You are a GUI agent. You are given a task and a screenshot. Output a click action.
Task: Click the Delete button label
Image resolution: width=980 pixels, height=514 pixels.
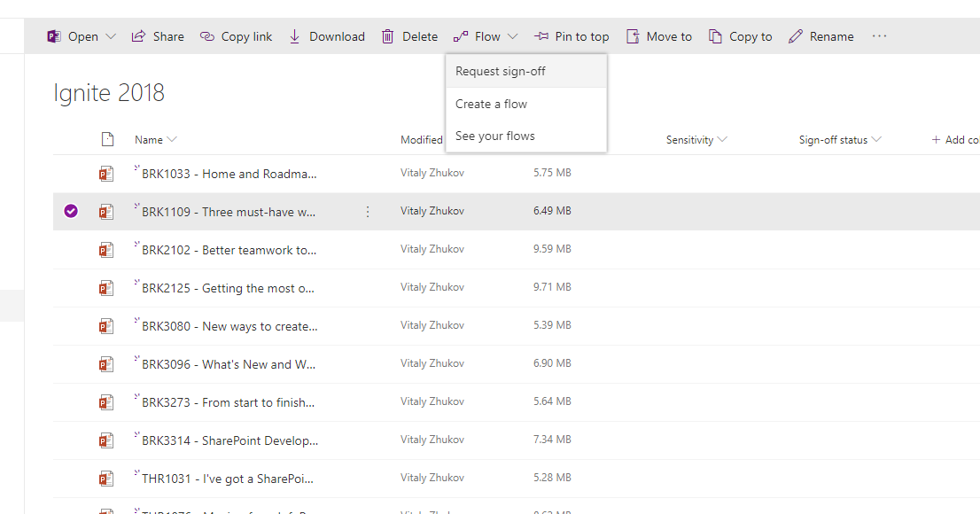pos(420,36)
